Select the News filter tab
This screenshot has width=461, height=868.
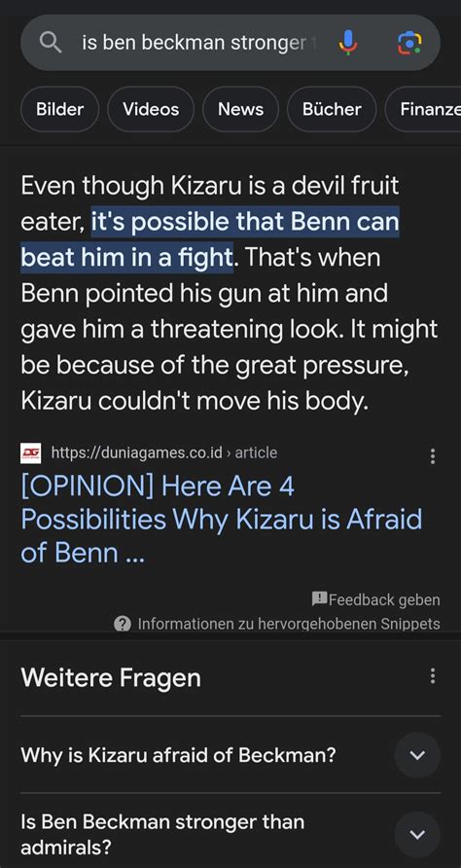tap(241, 109)
